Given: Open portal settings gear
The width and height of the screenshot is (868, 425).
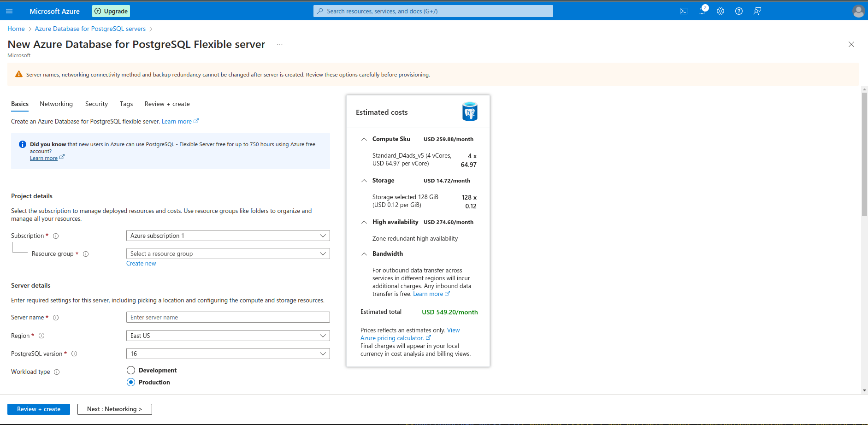Looking at the screenshot, I should click(720, 11).
